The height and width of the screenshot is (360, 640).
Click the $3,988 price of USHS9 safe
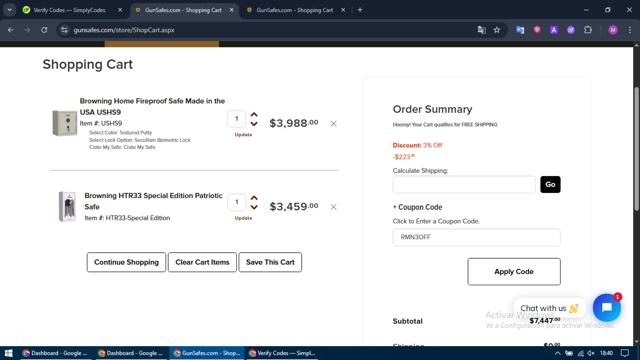tap(293, 123)
